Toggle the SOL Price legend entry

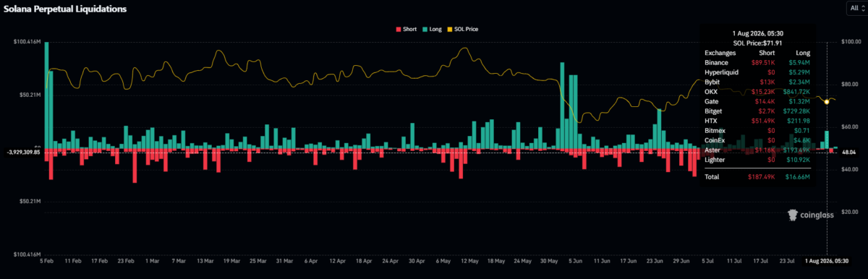pos(461,29)
